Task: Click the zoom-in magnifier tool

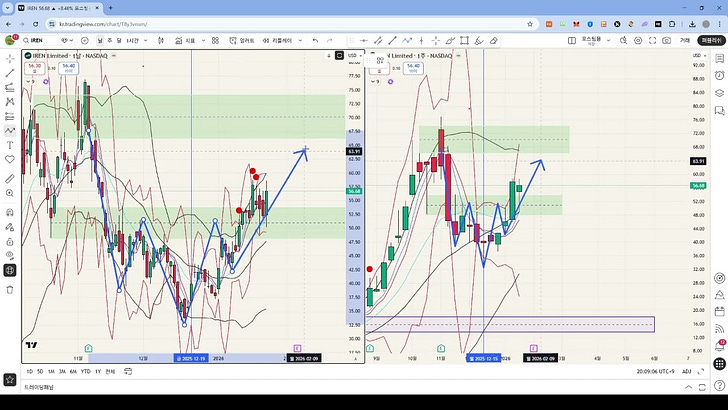Action: point(10,193)
